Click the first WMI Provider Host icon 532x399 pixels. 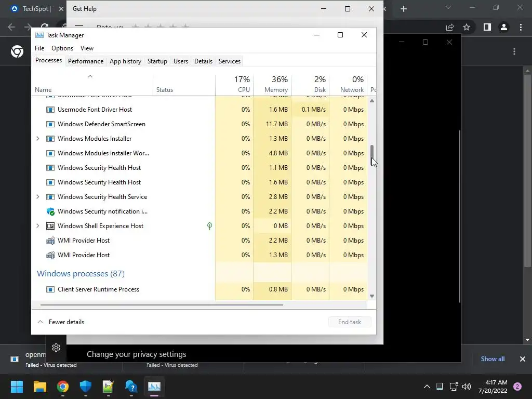50,241
